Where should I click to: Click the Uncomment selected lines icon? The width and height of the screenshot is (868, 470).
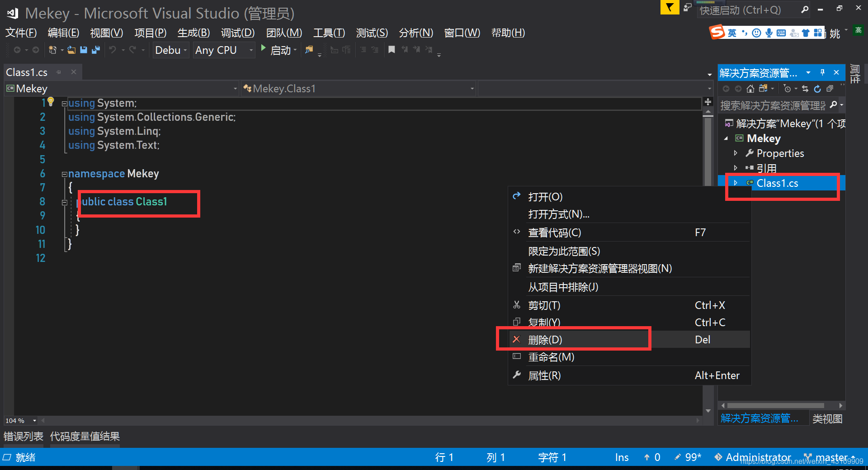click(x=375, y=50)
